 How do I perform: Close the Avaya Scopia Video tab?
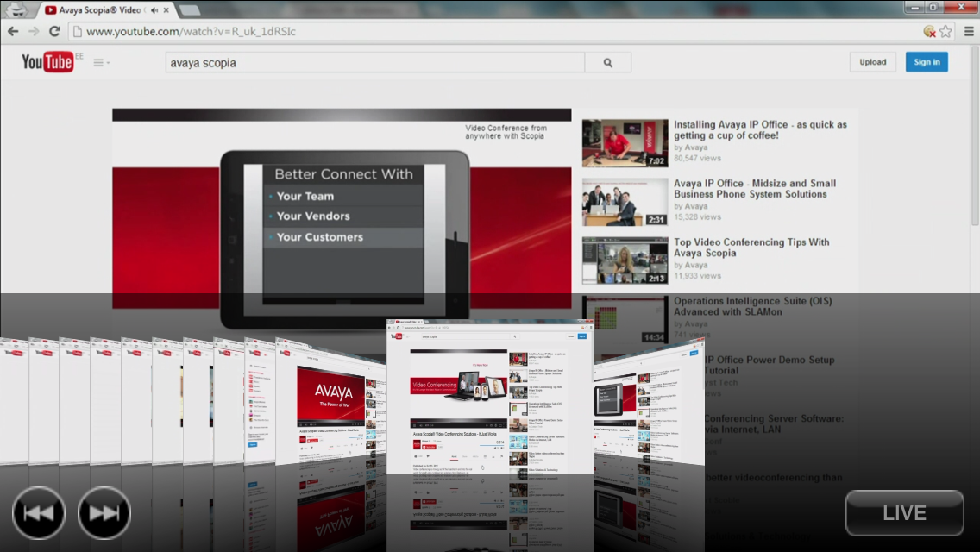(166, 10)
